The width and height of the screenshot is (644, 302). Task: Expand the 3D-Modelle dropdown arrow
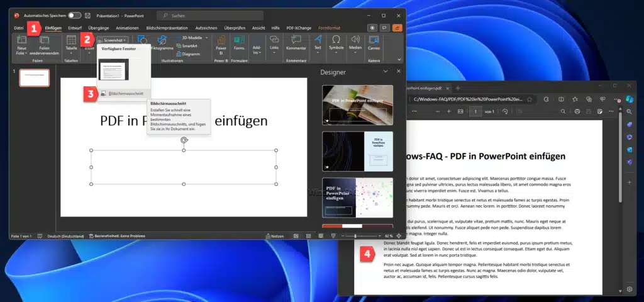click(206, 37)
